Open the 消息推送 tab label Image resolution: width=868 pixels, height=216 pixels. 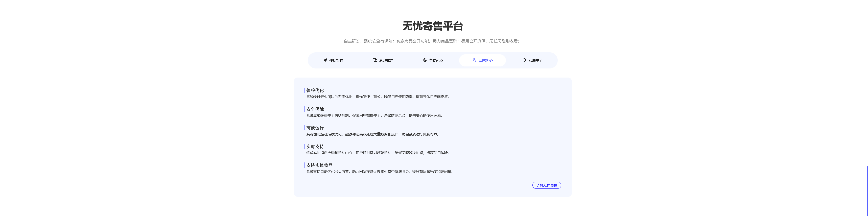(386, 61)
